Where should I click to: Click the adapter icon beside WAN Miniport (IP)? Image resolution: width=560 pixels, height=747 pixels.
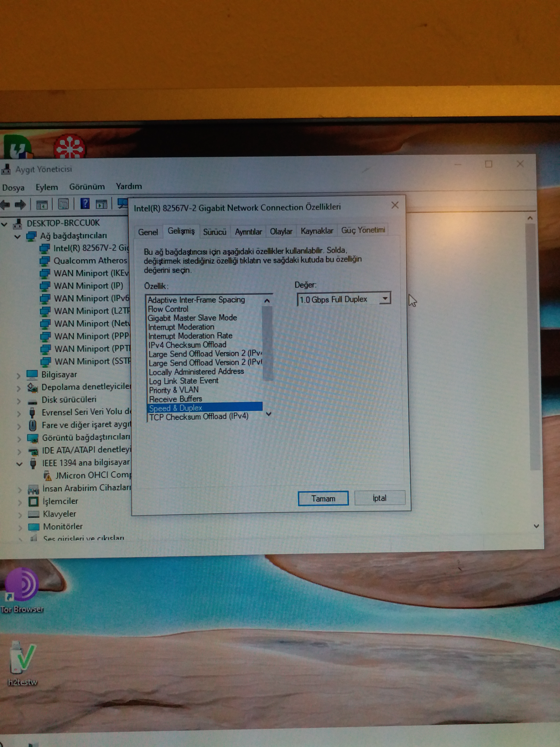coord(45,286)
